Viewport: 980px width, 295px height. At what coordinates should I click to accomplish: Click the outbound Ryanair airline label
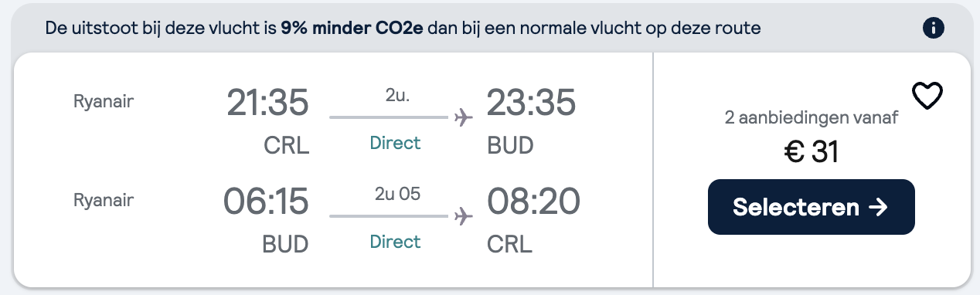click(104, 101)
